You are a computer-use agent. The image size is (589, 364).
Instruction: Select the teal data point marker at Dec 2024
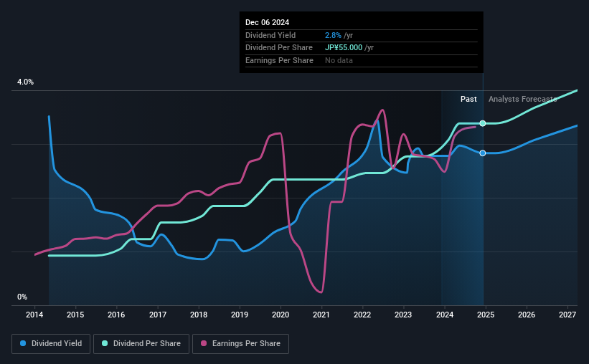483,123
